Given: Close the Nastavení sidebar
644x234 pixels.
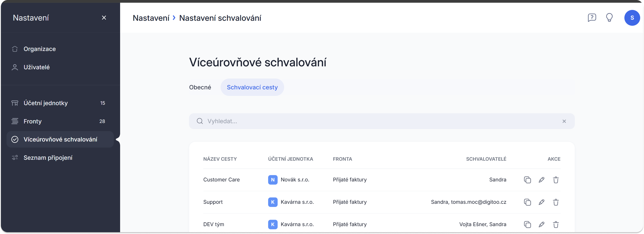Looking at the screenshot, I should [104, 18].
